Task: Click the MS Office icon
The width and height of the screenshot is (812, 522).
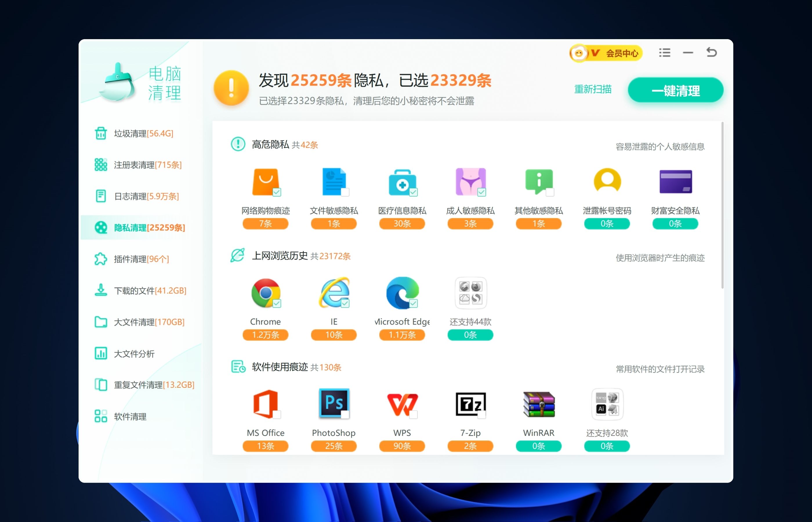Action: pyautogui.click(x=266, y=404)
